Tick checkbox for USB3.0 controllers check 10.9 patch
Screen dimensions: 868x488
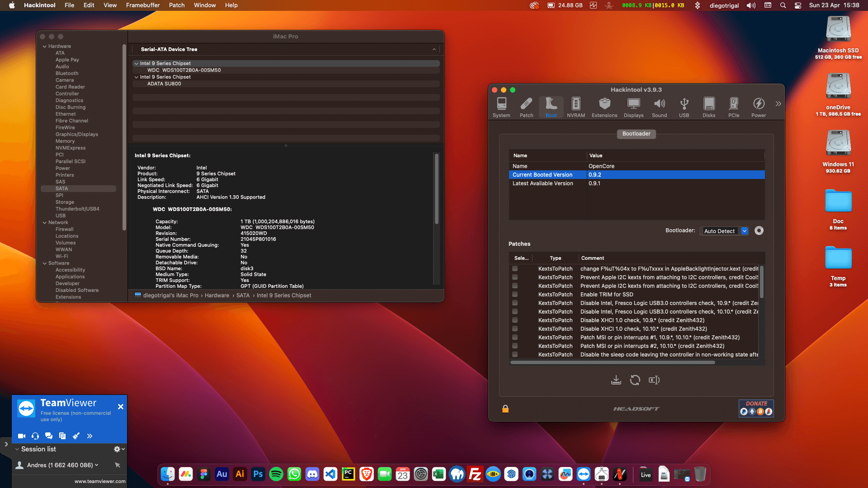point(514,303)
